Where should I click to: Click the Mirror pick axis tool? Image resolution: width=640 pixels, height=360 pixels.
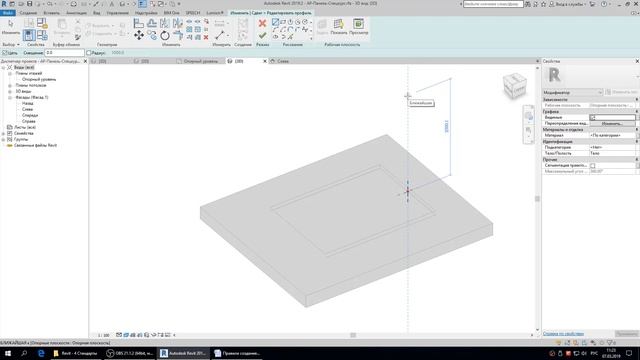point(165,23)
